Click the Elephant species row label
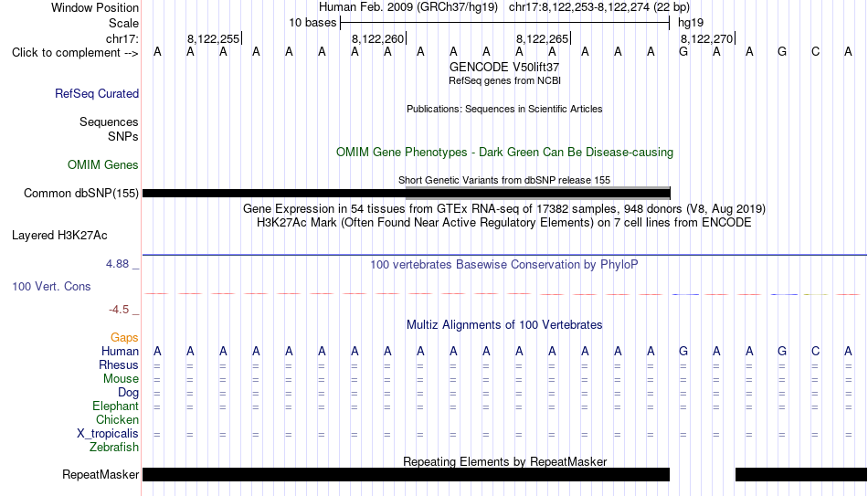868x496 pixels. (x=116, y=406)
